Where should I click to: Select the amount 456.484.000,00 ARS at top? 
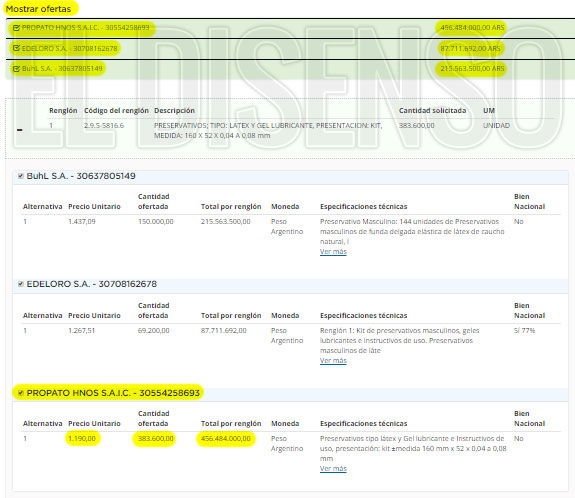(x=472, y=28)
